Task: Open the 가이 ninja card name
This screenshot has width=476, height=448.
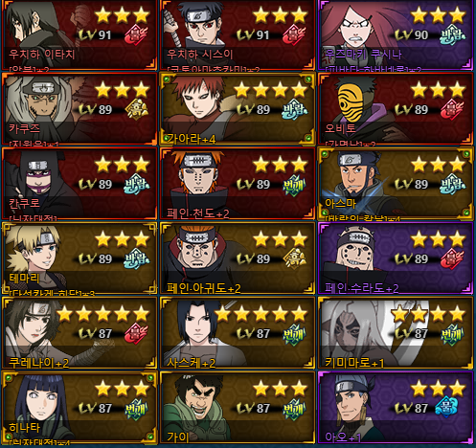Action: tap(178, 437)
